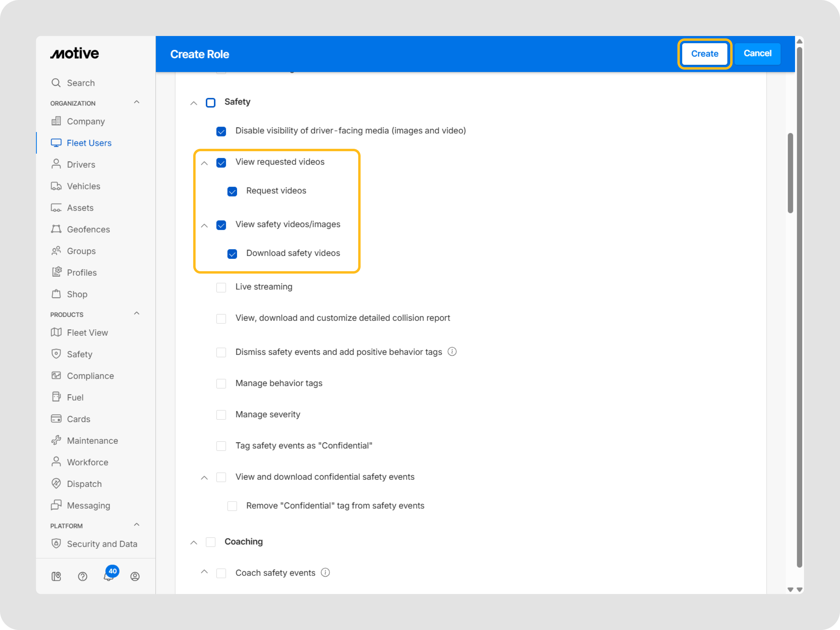This screenshot has height=630, width=840.
Task: Collapse the View requested videos group
Action: point(204,163)
